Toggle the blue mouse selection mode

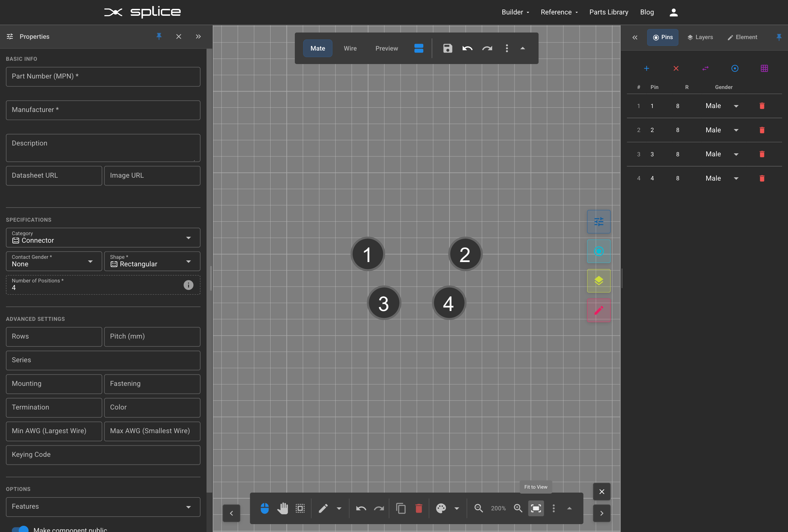click(x=265, y=508)
